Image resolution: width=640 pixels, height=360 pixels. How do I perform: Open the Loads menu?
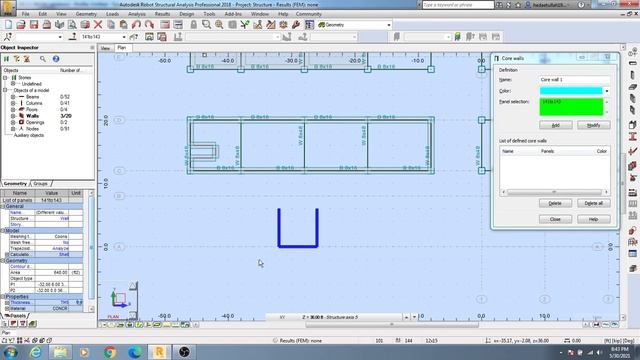[x=112, y=14]
